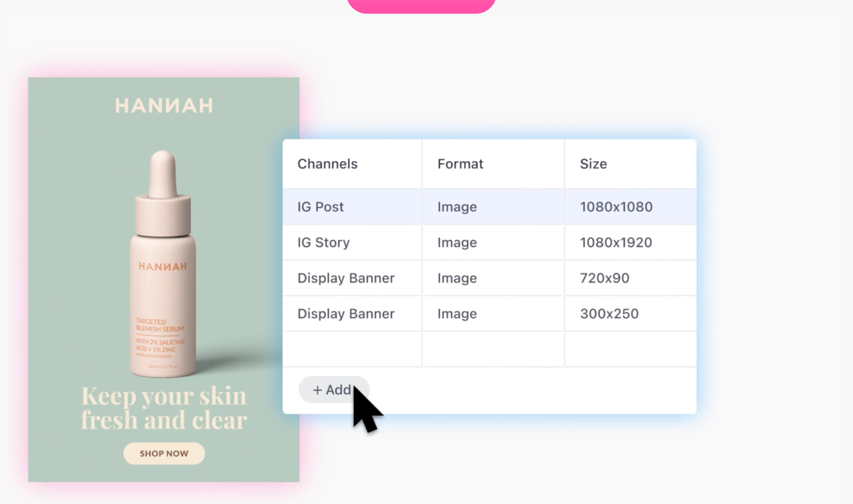Screen dimensions: 853x504
Task: Click Display Banner in the 300x250 row
Action: tap(346, 314)
